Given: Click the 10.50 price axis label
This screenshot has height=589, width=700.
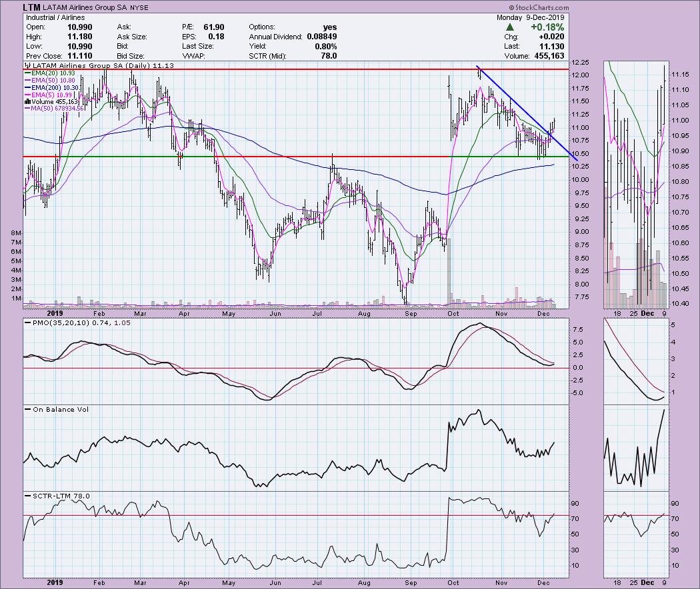Looking at the screenshot, I should pyautogui.click(x=581, y=153).
